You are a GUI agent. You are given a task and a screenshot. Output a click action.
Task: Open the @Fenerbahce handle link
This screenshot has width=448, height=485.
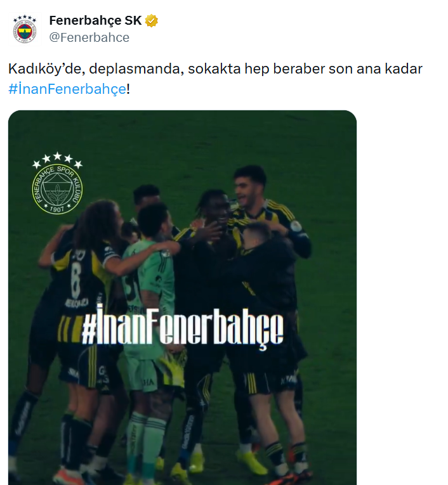point(89,37)
